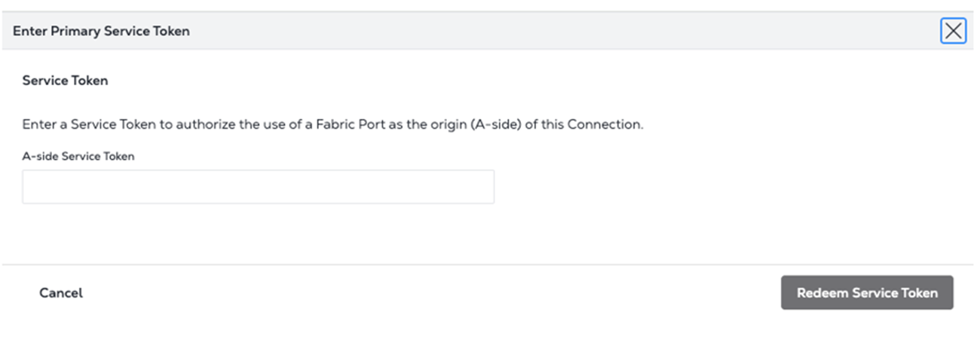Select the Cancel link in dialog footer
Viewport: 980px width, 361px height.
61,292
